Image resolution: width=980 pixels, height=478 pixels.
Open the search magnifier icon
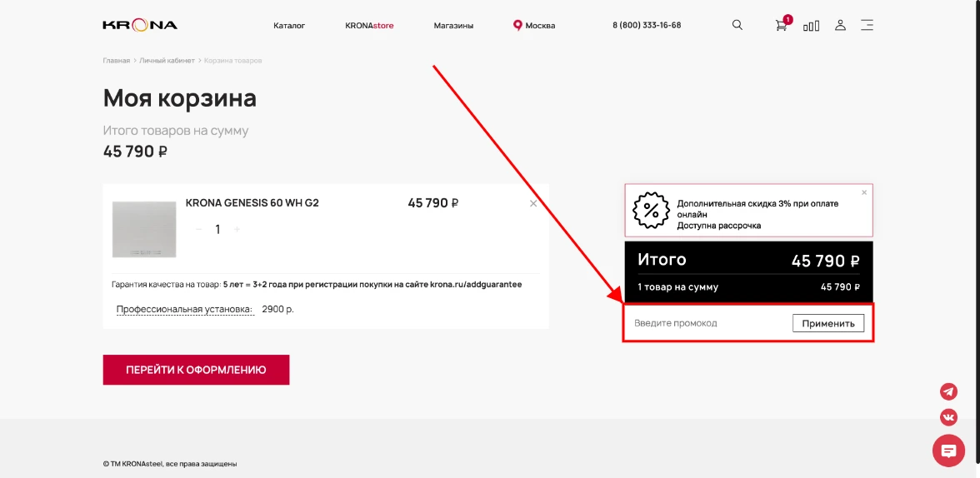pos(737,25)
